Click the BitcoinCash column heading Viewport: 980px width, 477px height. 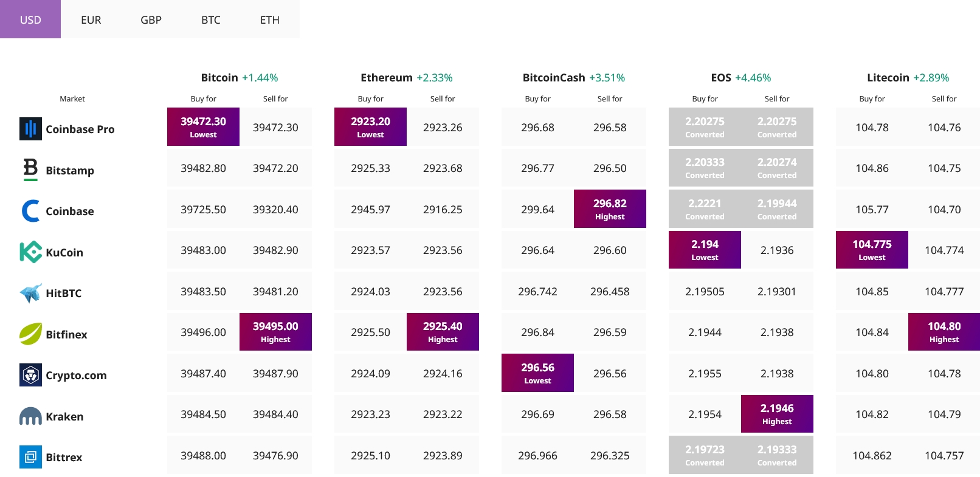[x=554, y=77]
